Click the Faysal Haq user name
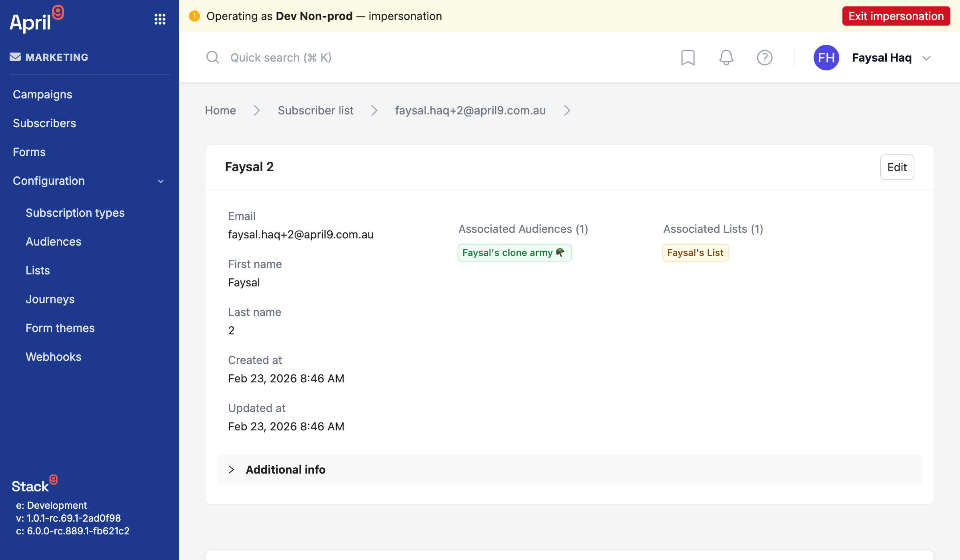Screen dimensions: 960x560 point(882,58)
